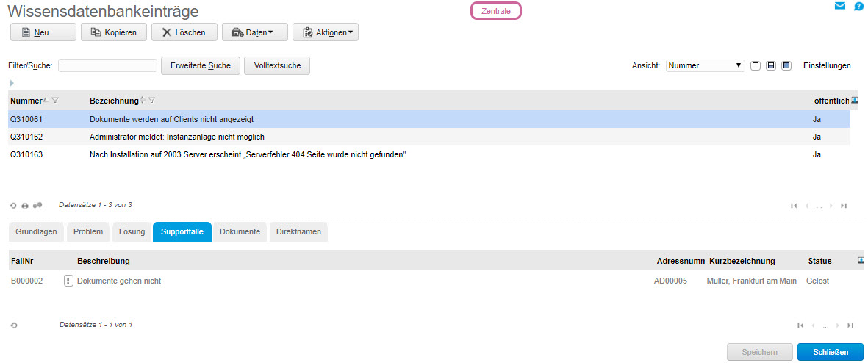The width and height of the screenshot is (868, 363).
Task: Click address number AD00005
Action: (670, 281)
